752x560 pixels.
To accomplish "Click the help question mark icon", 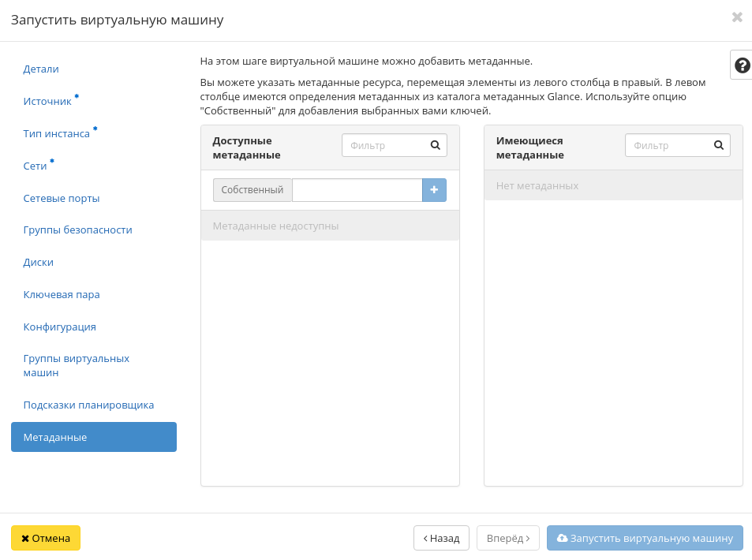I will pyautogui.click(x=742, y=65).
